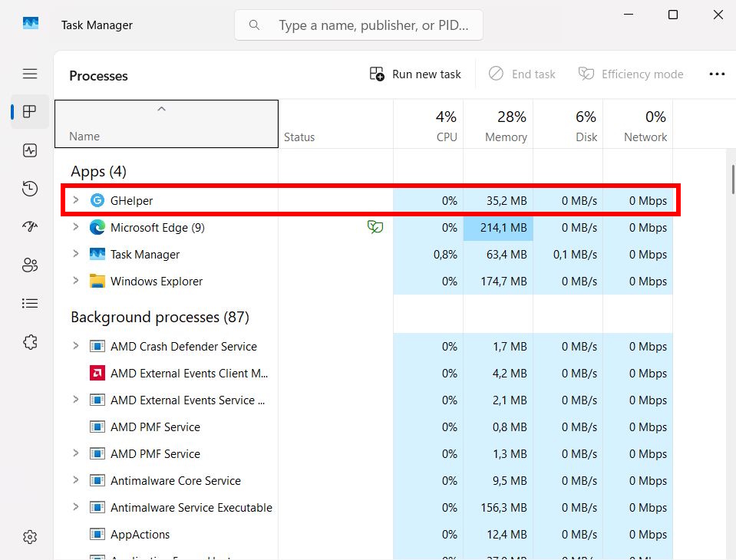Open the Details page in sidebar

click(x=30, y=304)
